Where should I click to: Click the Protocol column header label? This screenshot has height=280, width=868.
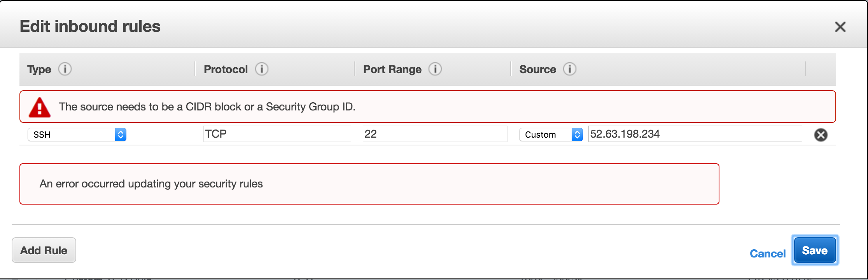click(x=226, y=69)
